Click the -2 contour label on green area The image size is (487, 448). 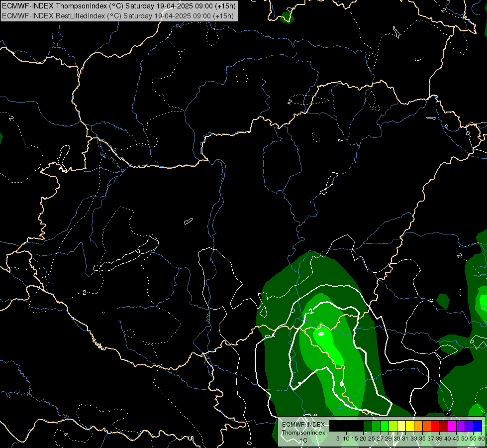pos(310,312)
